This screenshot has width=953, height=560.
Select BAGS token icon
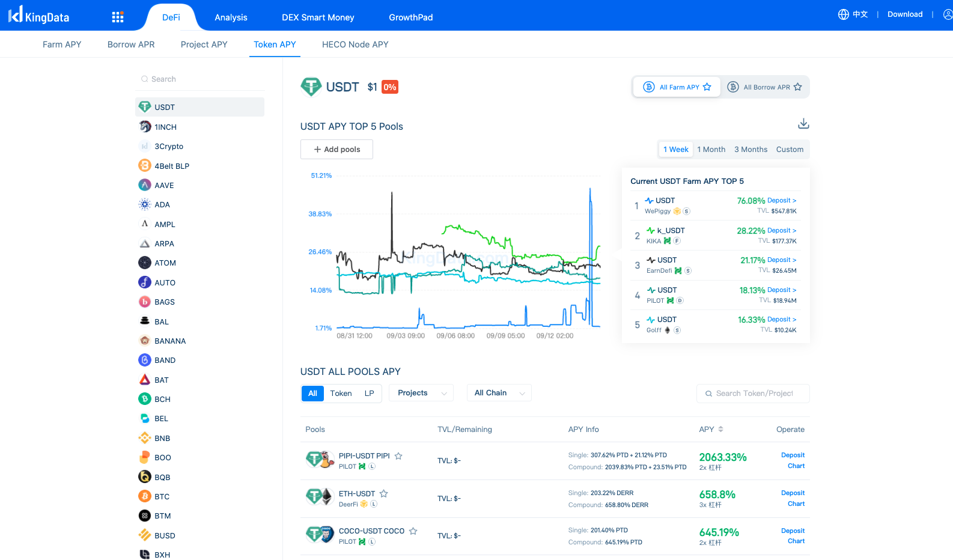(145, 302)
